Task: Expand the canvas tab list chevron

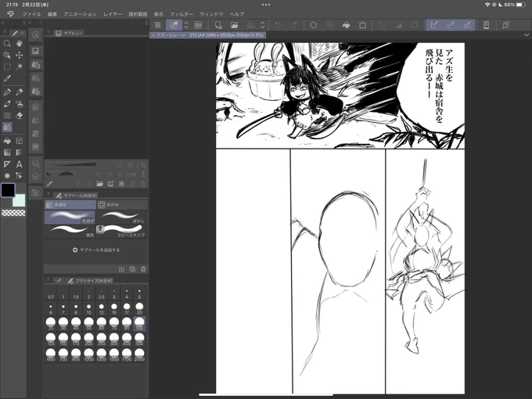Action: [x=527, y=35]
